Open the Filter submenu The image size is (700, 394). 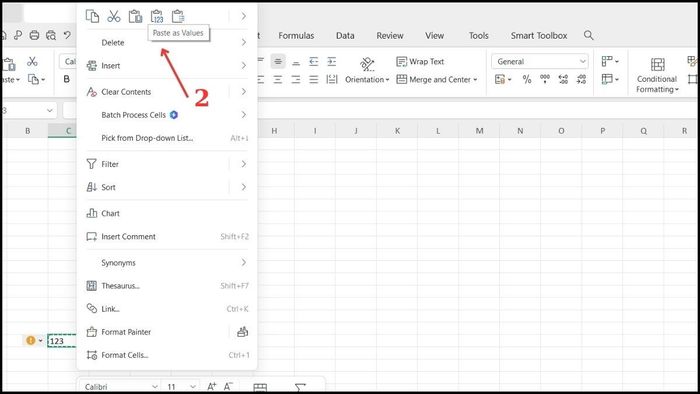pos(167,164)
